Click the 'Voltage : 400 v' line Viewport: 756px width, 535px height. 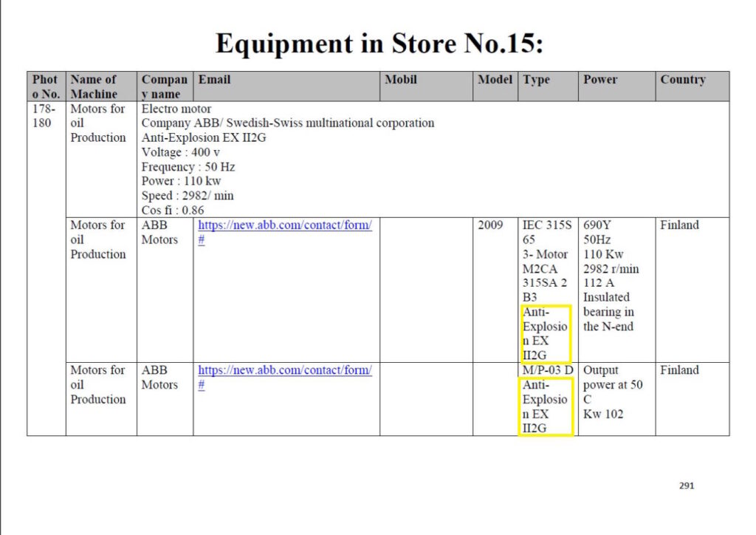coord(180,152)
